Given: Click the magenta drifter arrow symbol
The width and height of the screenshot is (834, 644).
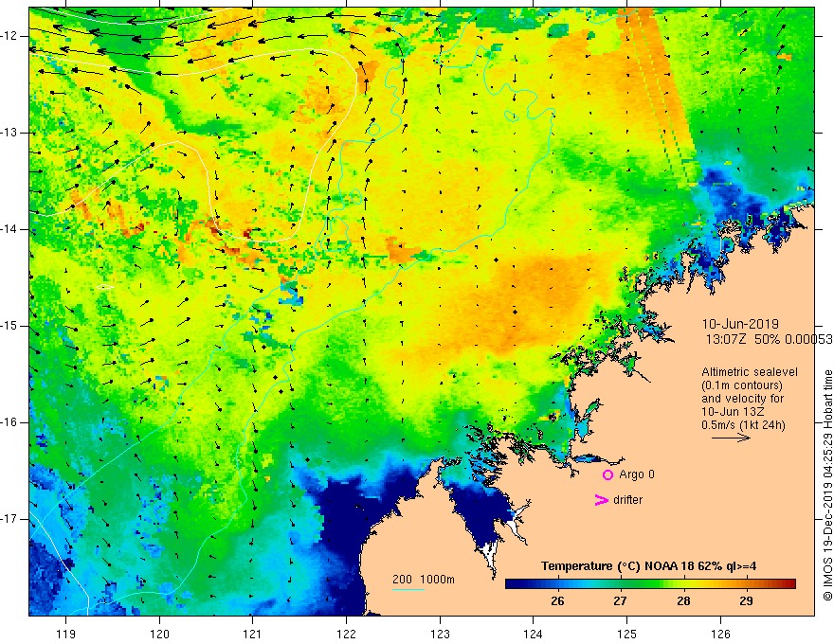Looking at the screenshot, I should click(x=601, y=500).
